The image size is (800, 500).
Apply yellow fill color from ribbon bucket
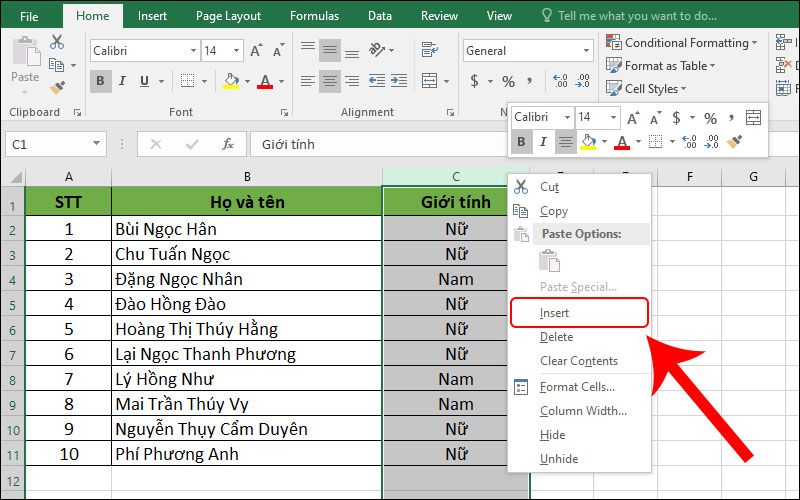(x=231, y=81)
